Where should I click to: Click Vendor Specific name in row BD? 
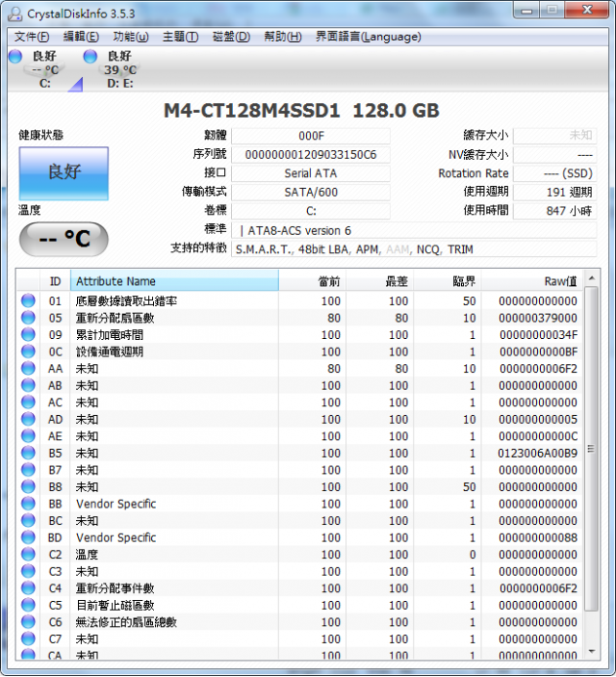pos(116,537)
